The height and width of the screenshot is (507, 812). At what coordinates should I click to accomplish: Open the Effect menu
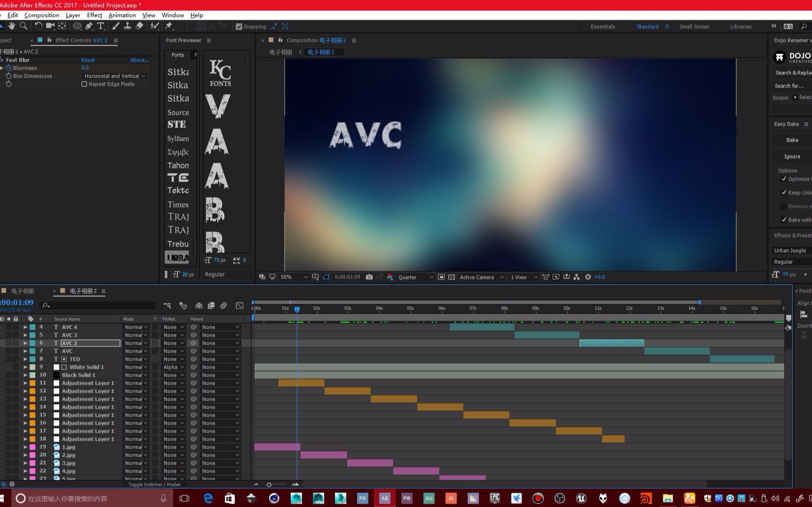[x=95, y=15]
